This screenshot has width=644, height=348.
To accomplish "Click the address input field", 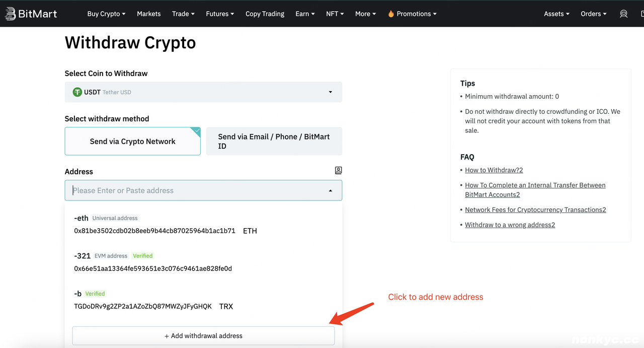I will tap(196, 191).
